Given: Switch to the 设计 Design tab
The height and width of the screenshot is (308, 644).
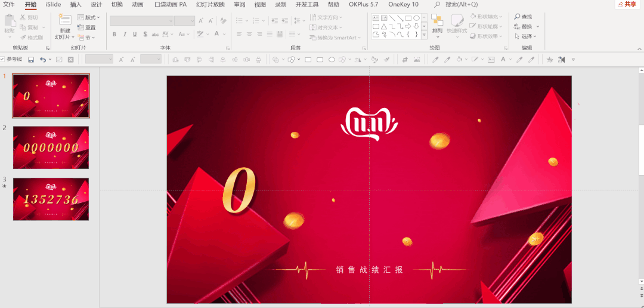Looking at the screenshot, I should pyautogui.click(x=96, y=5).
